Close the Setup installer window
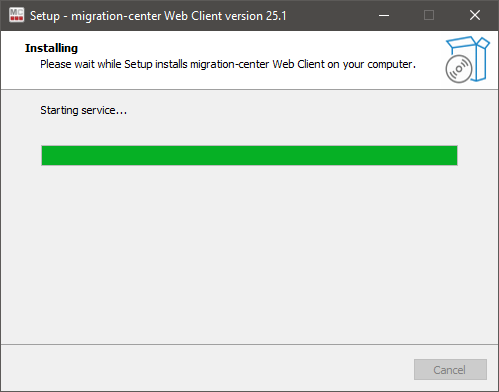Image resolution: width=499 pixels, height=392 pixels. click(x=475, y=15)
